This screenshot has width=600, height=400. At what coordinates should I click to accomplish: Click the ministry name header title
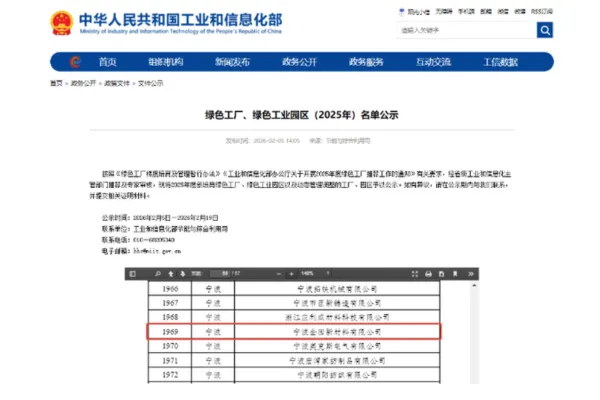(x=181, y=20)
